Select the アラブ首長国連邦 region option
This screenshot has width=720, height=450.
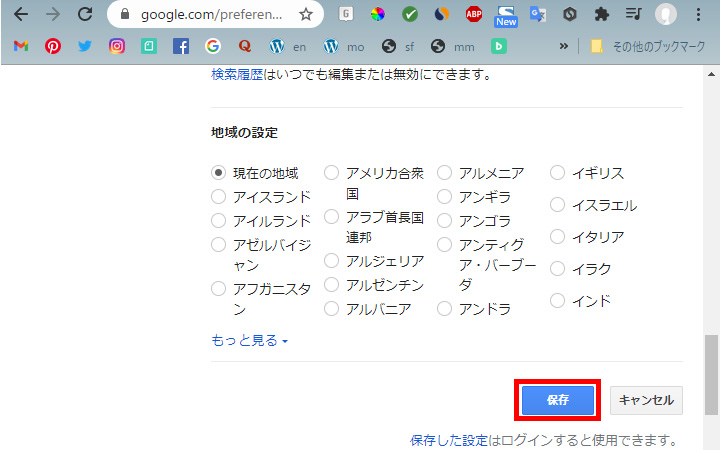coord(331,216)
